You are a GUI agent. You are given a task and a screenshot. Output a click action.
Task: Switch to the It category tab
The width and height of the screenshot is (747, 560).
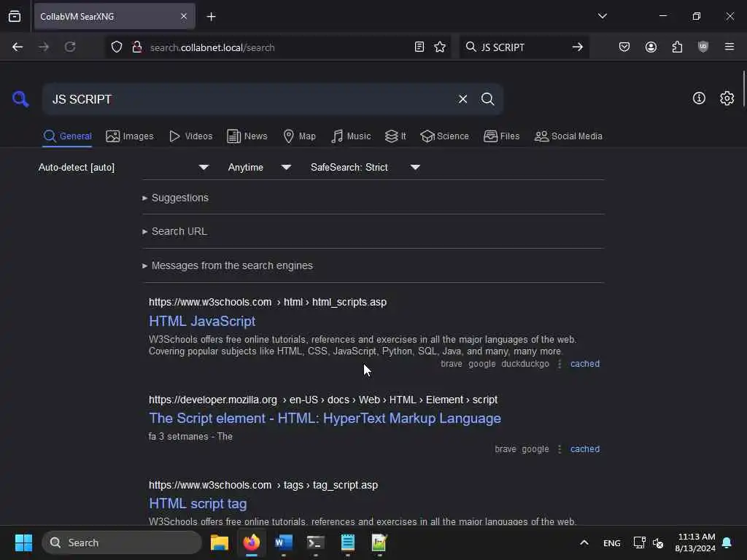395,136
